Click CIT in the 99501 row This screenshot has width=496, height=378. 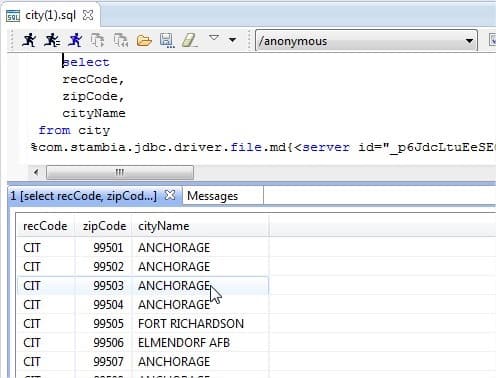[x=32, y=248]
